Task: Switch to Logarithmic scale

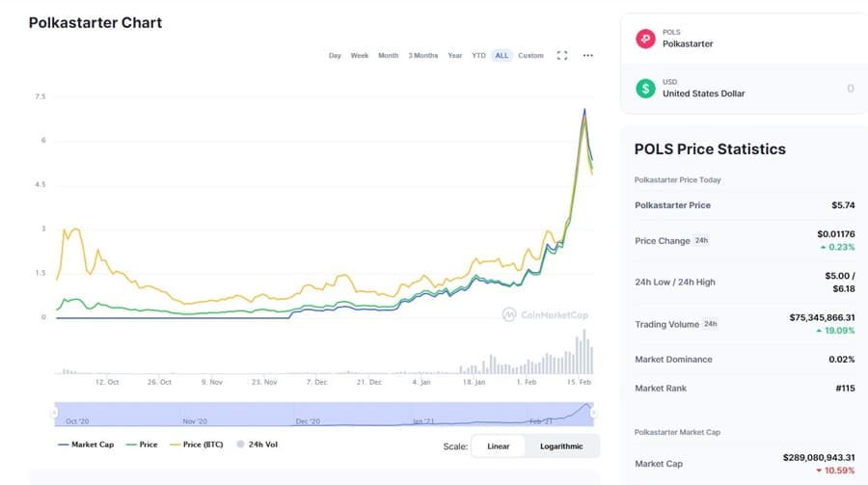Action: click(560, 446)
